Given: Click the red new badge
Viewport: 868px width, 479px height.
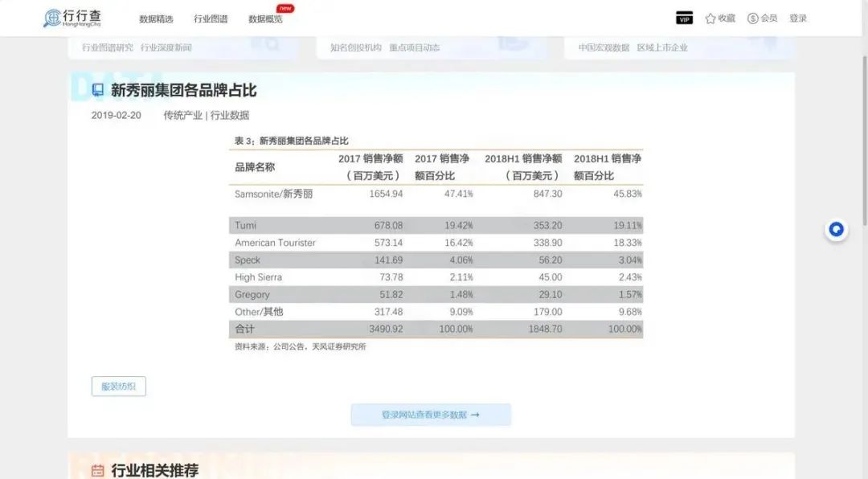Looking at the screenshot, I should pos(285,8).
